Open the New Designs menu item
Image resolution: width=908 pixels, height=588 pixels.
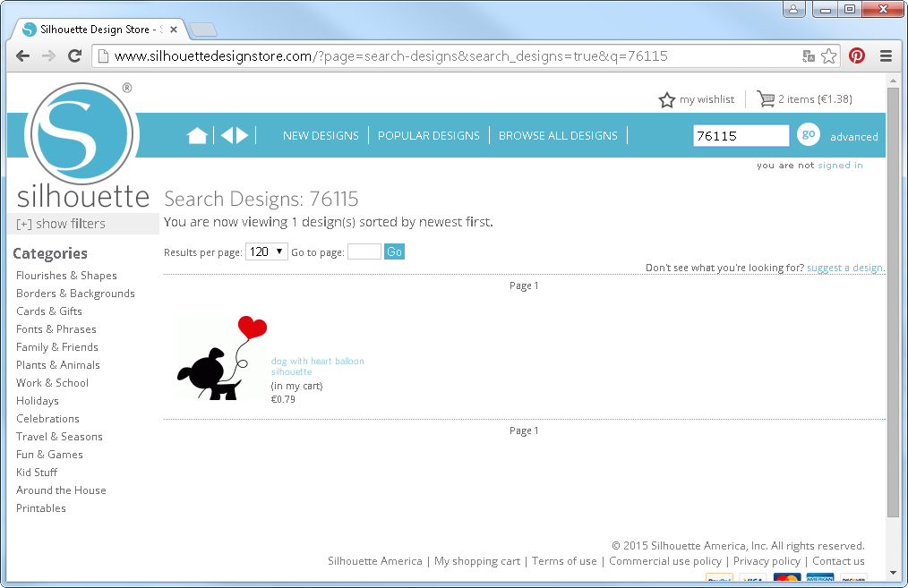pyautogui.click(x=321, y=136)
